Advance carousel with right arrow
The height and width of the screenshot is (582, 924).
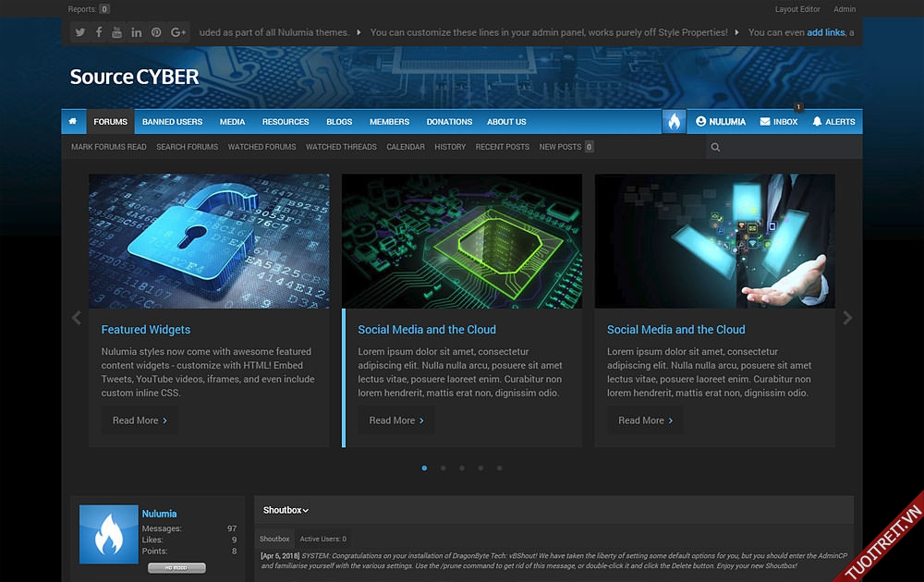[x=847, y=318]
